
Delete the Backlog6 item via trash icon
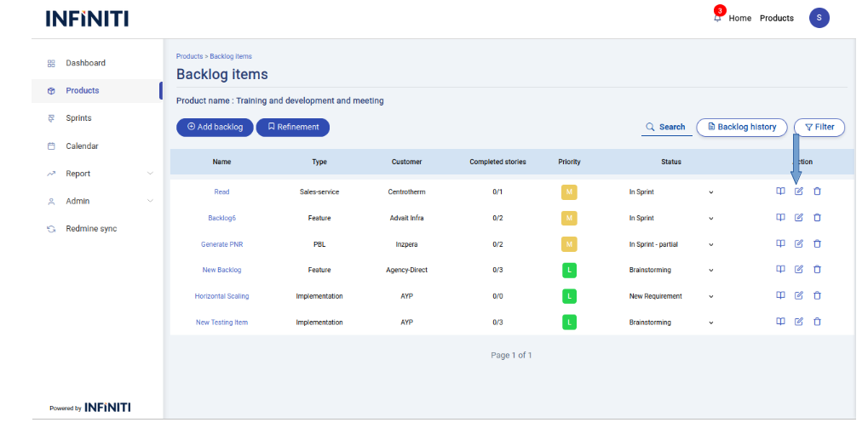817,218
